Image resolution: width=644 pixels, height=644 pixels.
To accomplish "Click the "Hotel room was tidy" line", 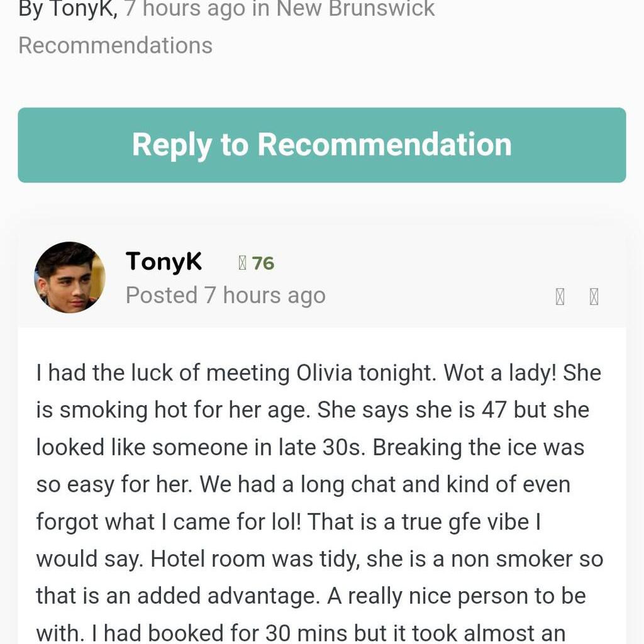I will click(319, 559).
